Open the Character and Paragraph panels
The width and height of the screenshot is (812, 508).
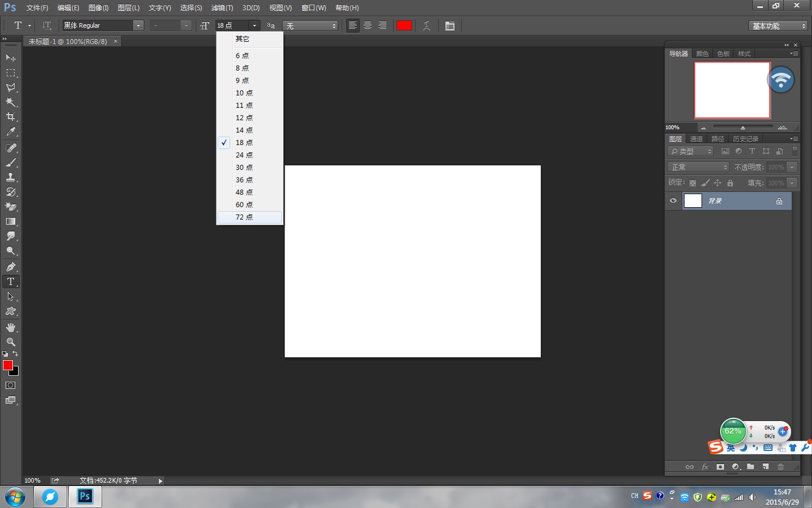[x=450, y=25]
